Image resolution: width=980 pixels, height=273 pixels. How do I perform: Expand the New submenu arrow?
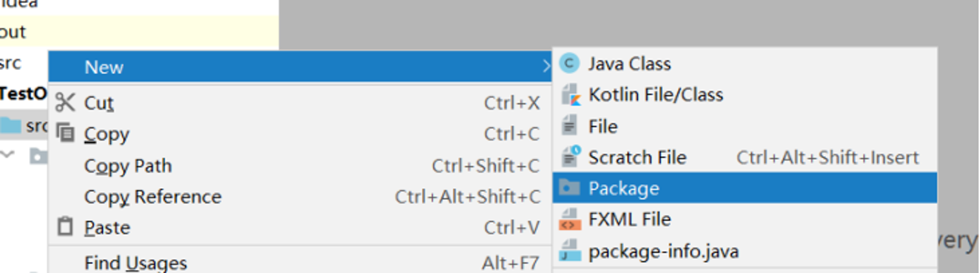pyautogui.click(x=545, y=67)
